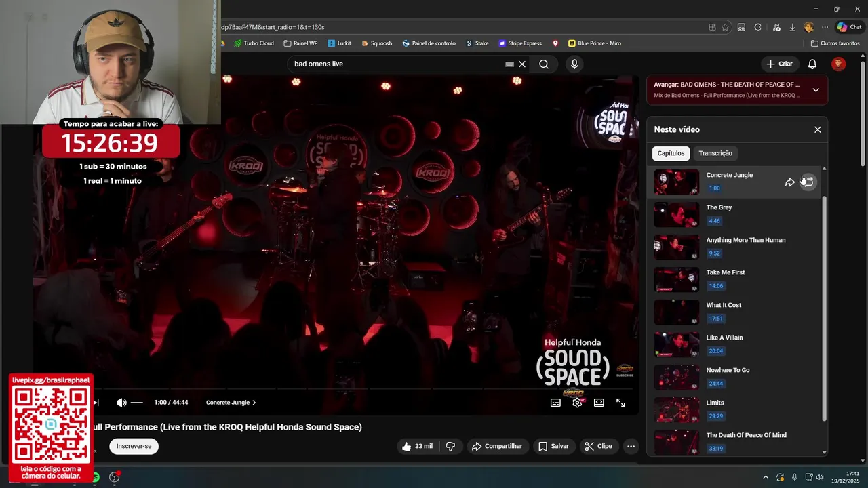Click the chapters panel scrollbar
Image resolution: width=868 pixels, height=488 pixels.
[825, 308]
